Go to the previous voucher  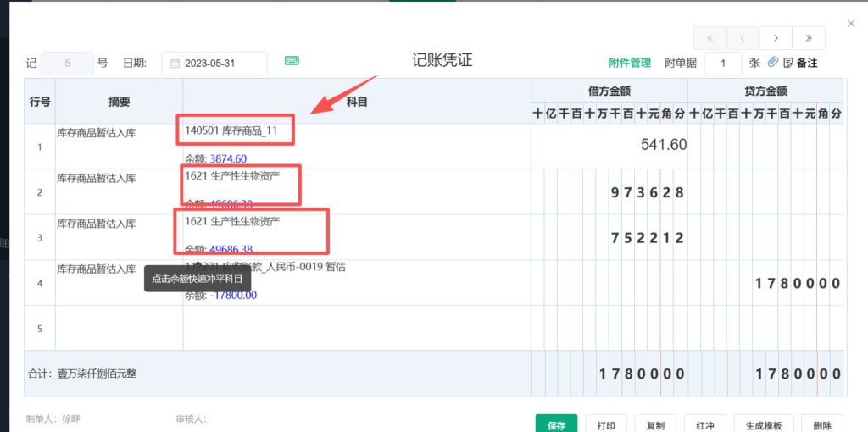(743, 38)
